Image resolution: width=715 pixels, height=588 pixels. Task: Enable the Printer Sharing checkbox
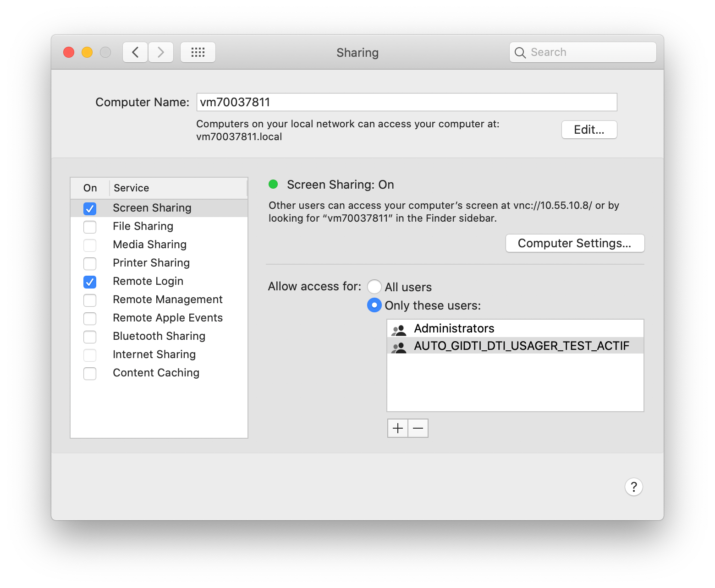point(90,264)
